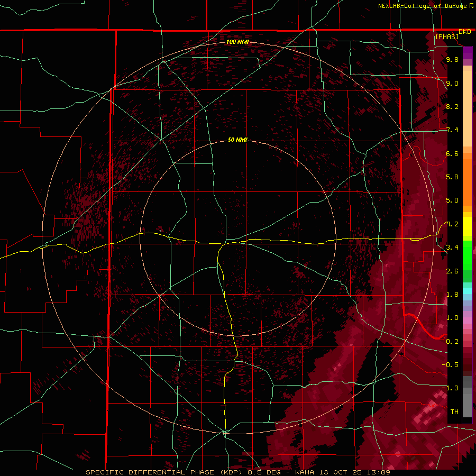
Task: Click the 0.2 legend value
Action: 452,342
